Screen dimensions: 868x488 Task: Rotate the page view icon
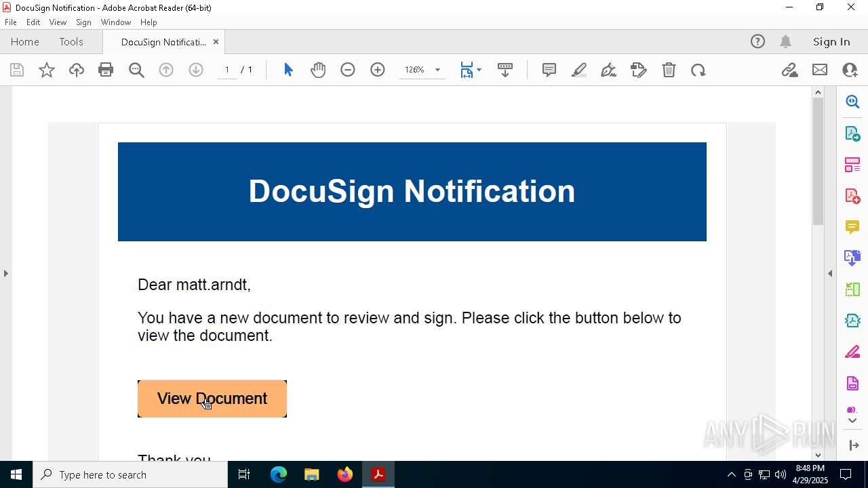698,70
